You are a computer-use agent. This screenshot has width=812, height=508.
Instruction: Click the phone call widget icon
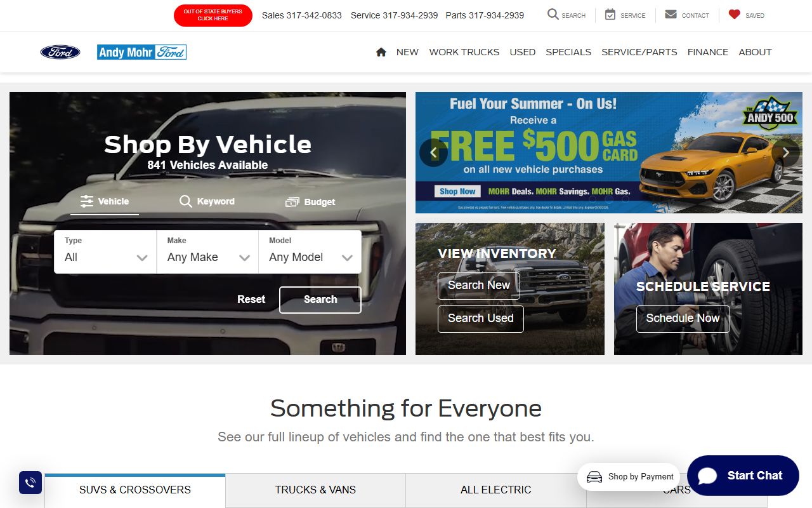pyautogui.click(x=30, y=483)
